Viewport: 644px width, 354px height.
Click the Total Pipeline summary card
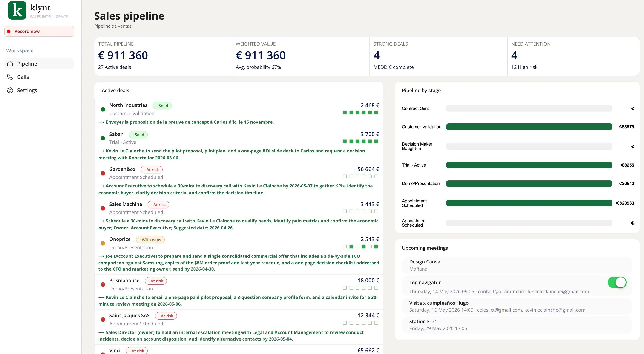(163, 56)
